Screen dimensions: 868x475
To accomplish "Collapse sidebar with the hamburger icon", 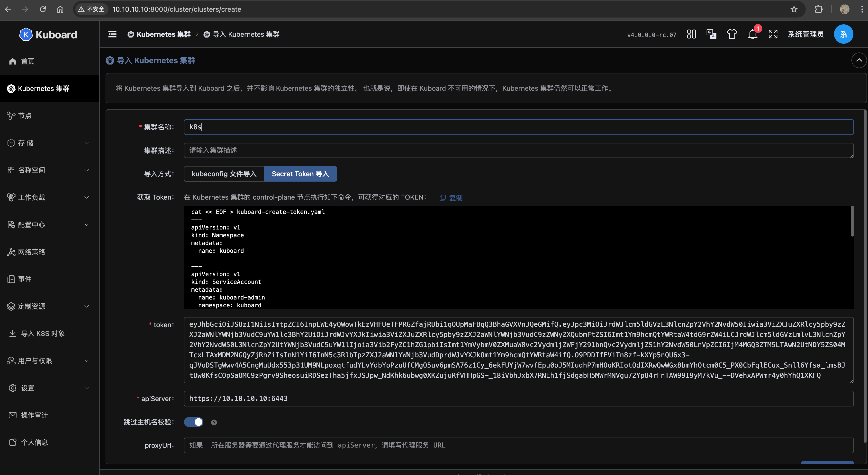I will (112, 34).
